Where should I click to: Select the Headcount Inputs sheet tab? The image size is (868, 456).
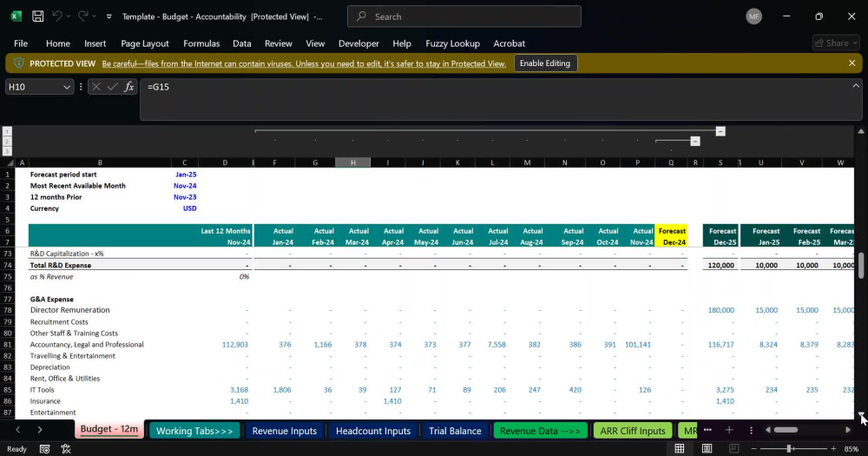(373, 431)
